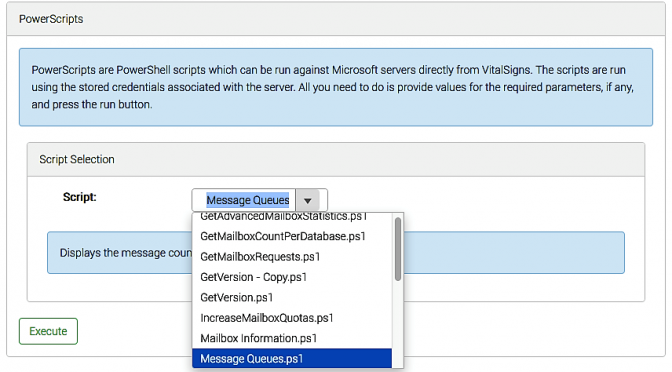Click the dropdown list scrollbar thumb
This screenshot has height=372, width=672.
coord(398,249)
